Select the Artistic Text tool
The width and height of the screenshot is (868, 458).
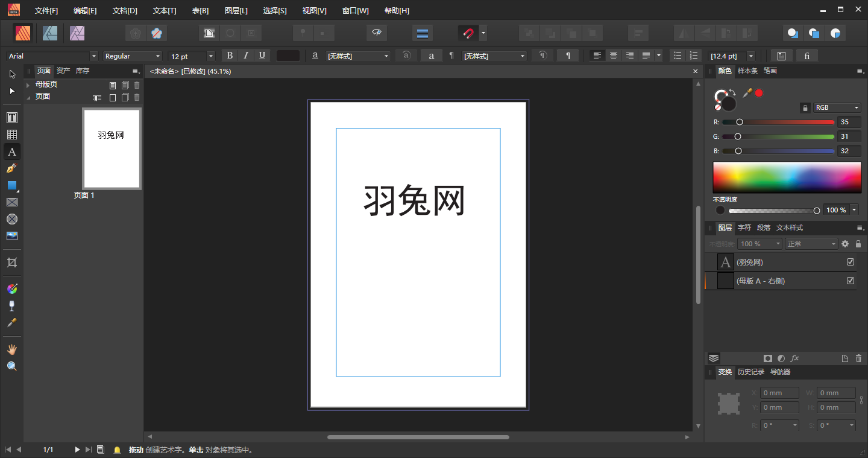(x=12, y=151)
